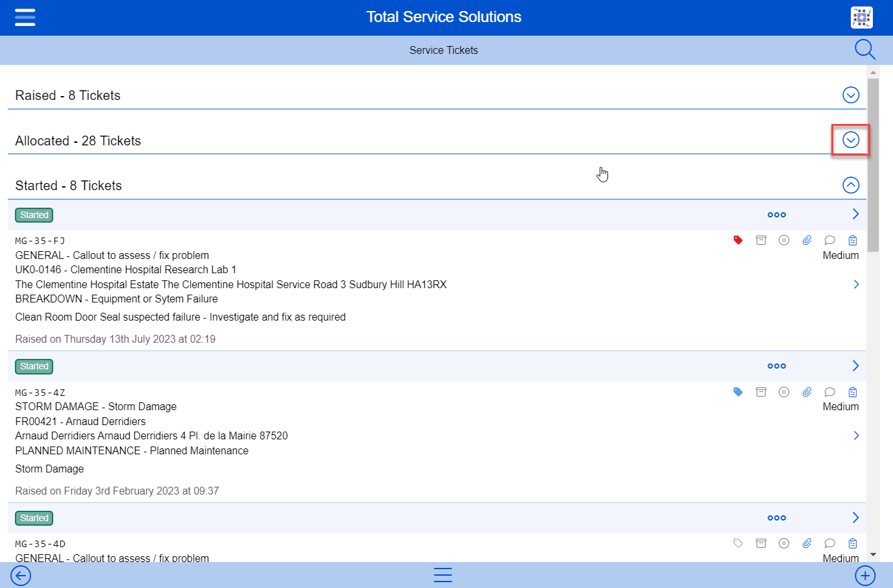893x588 pixels.
Task: Click Started status badge of MG-35-4Z
Action: point(34,366)
